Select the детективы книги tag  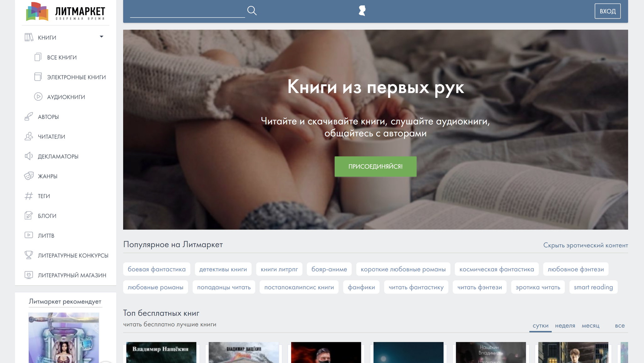click(x=223, y=269)
